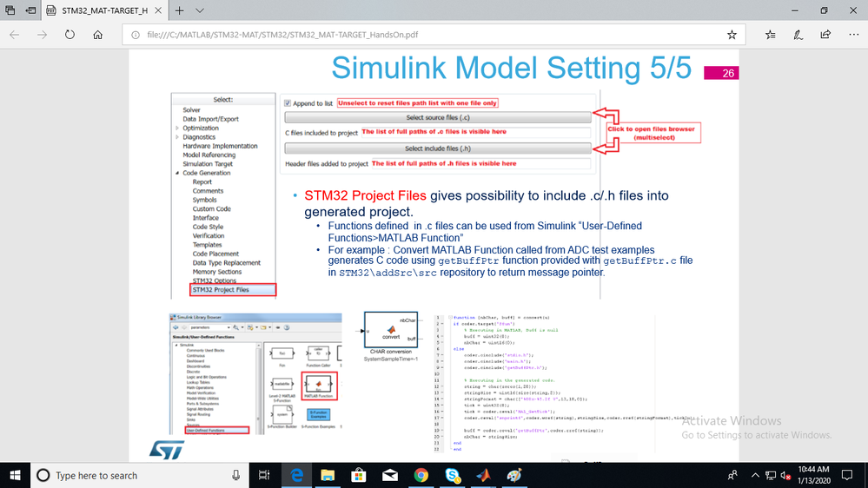The height and width of the screenshot is (488, 868).
Task: Select Custom Code tree item
Action: point(211,208)
